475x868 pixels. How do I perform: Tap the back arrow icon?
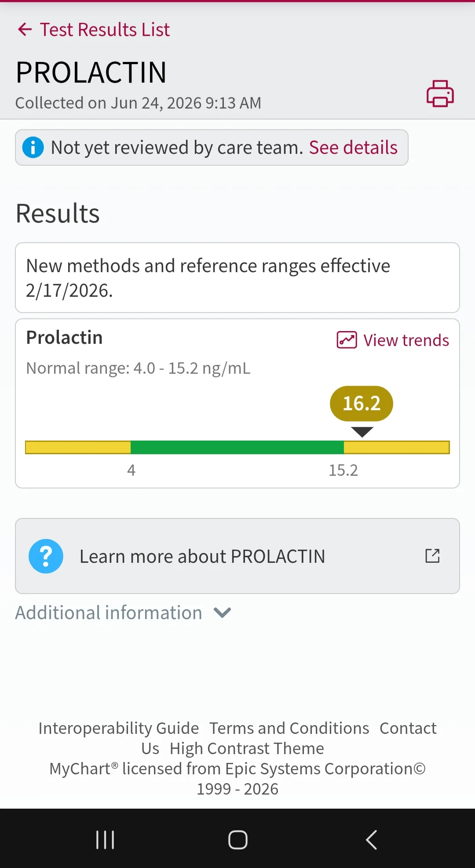[x=25, y=29]
